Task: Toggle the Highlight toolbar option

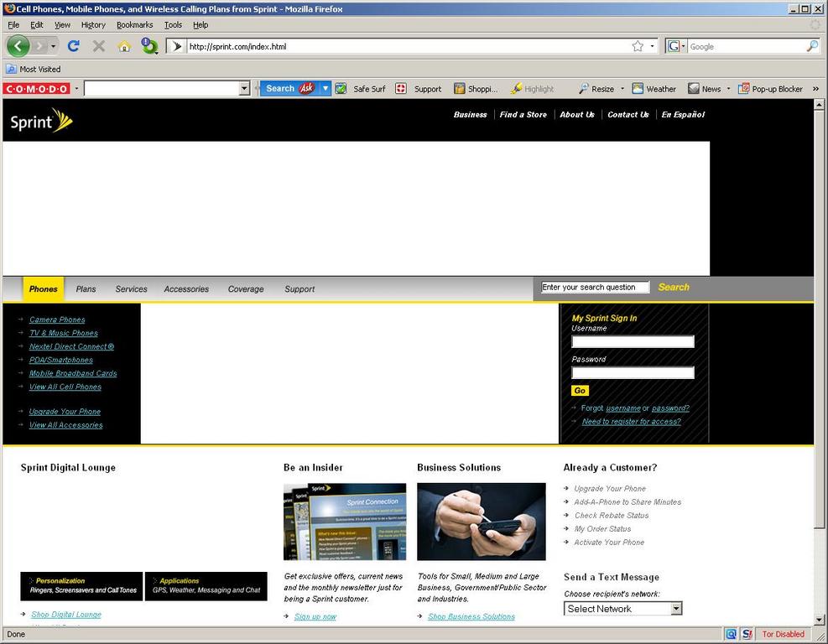Action: [x=532, y=89]
